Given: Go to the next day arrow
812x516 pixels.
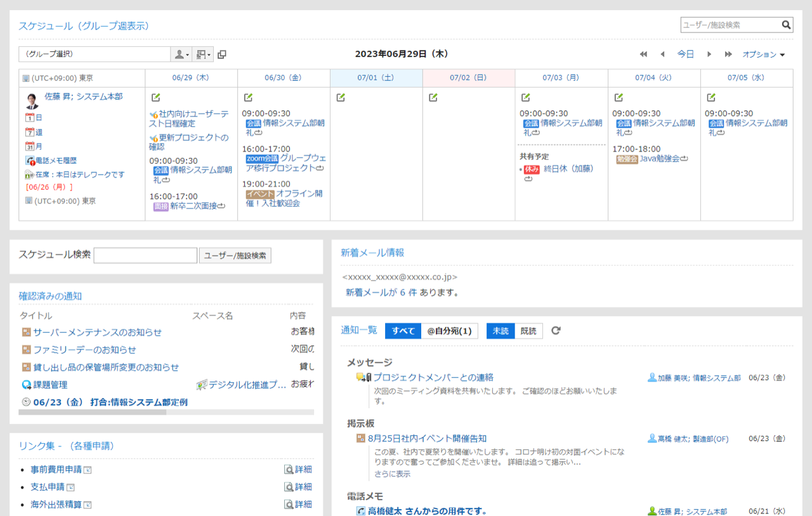Looking at the screenshot, I should 709,55.
